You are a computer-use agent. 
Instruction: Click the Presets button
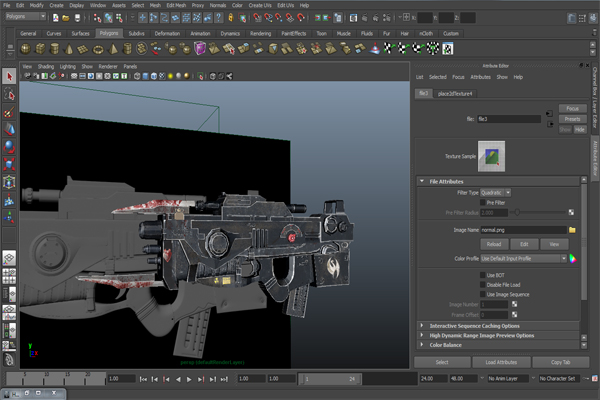click(572, 119)
